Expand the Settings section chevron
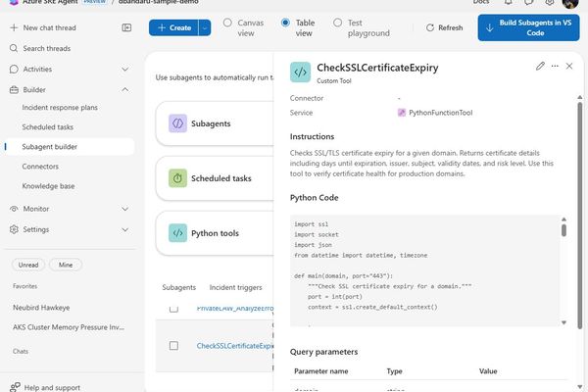Screen dimensions: 588x392 (125, 229)
